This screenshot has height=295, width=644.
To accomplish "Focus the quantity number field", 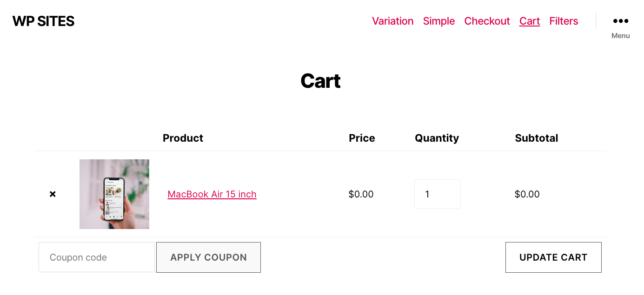I will point(437,194).
